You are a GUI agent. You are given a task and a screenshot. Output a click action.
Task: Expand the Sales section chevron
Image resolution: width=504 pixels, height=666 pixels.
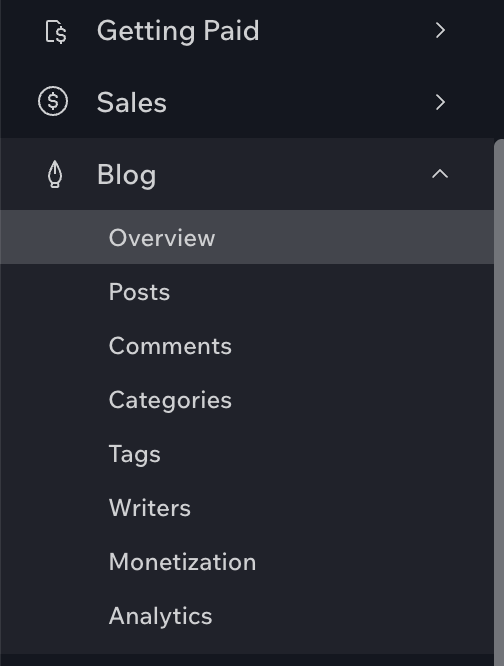(440, 102)
